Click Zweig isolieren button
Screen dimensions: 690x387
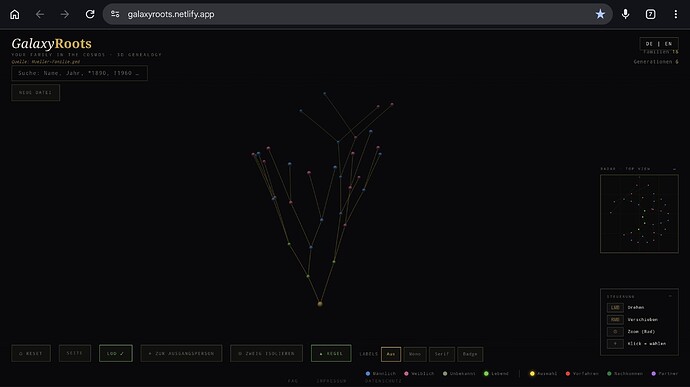coord(266,353)
